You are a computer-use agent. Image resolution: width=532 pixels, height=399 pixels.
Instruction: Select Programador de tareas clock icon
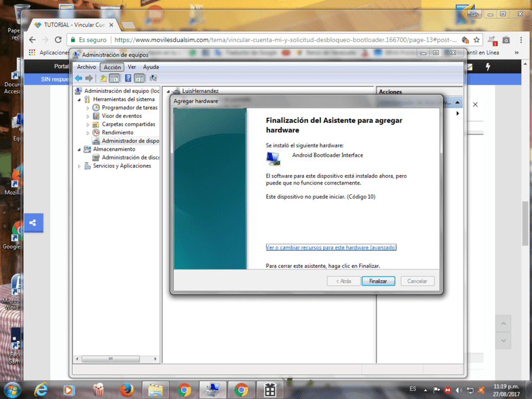[96, 108]
